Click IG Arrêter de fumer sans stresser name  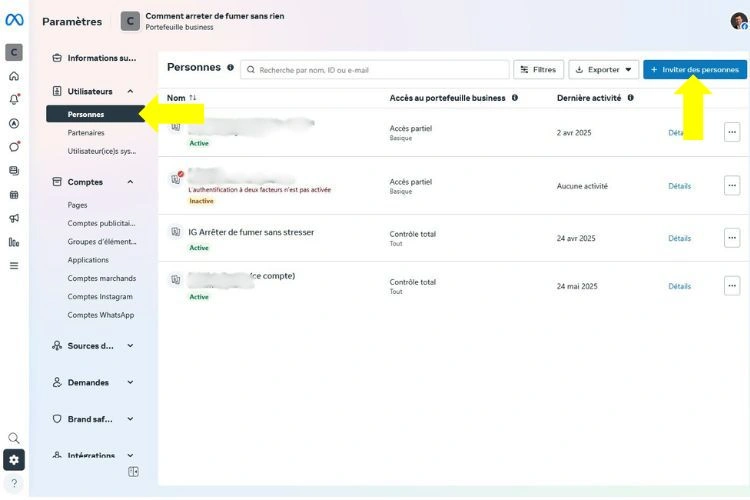pos(251,233)
